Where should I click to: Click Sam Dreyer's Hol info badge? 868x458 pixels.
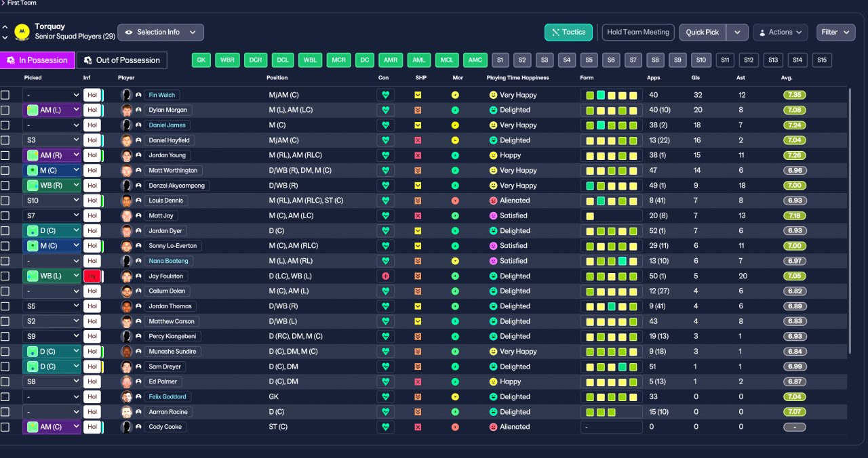pyautogui.click(x=92, y=367)
